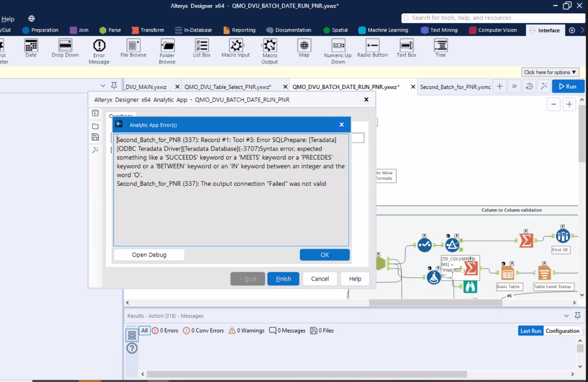The height and width of the screenshot is (382, 588).
Task: Switch to the Reporting ribbon tab
Action: tap(244, 30)
